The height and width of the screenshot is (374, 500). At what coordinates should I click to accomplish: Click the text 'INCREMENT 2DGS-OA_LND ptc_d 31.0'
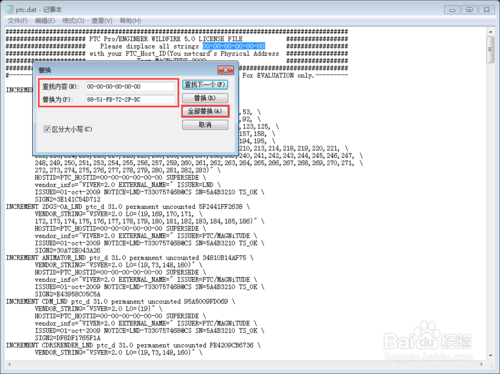pos(64,207)
